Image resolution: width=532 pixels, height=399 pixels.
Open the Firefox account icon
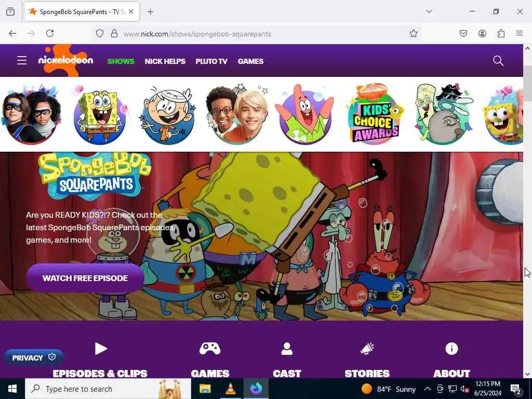point(482,33)
